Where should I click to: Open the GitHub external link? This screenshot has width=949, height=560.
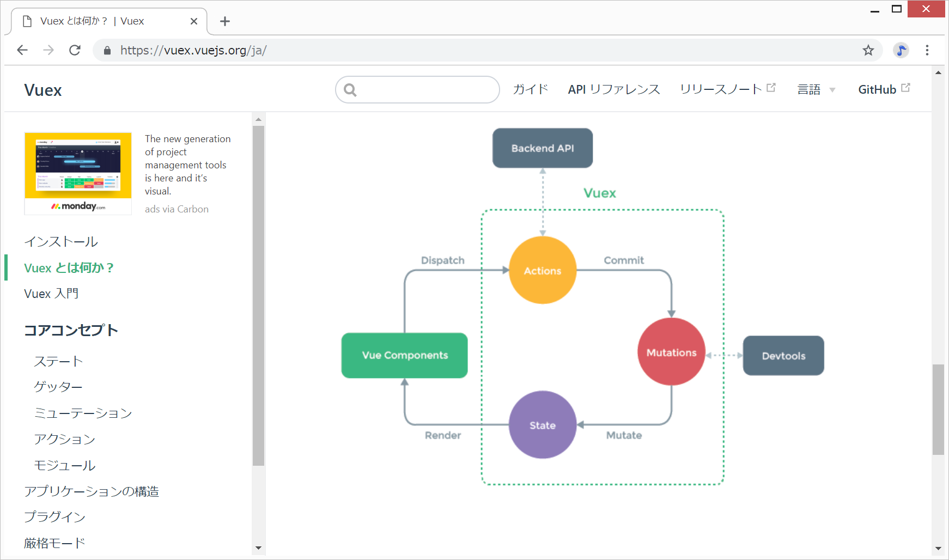[x=883, y=89]
